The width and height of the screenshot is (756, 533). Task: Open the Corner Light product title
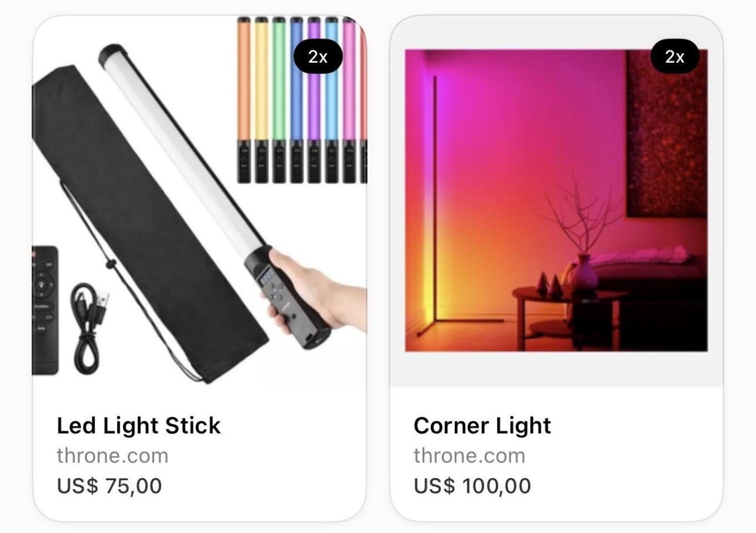click(482, 426)
